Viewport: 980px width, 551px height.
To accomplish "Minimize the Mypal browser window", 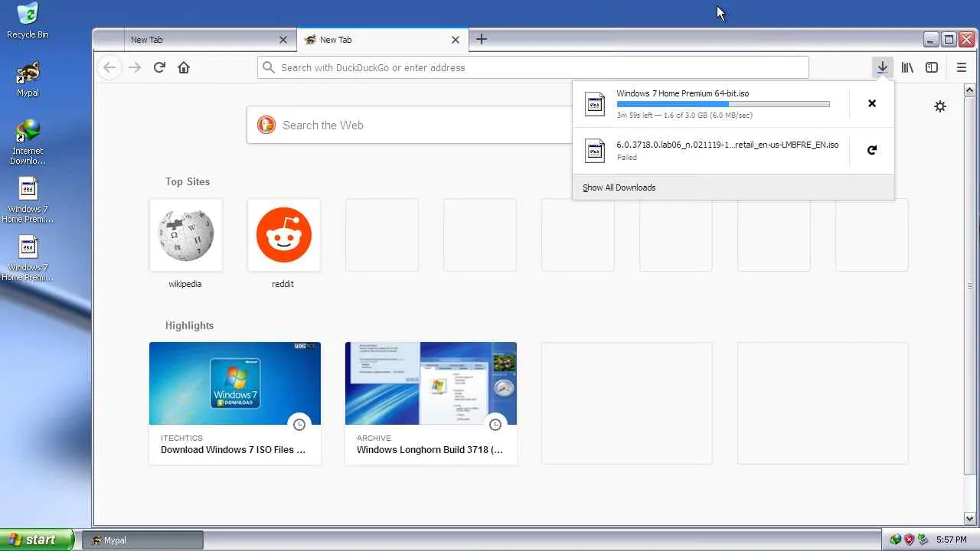I will click(x=931, y=40).
